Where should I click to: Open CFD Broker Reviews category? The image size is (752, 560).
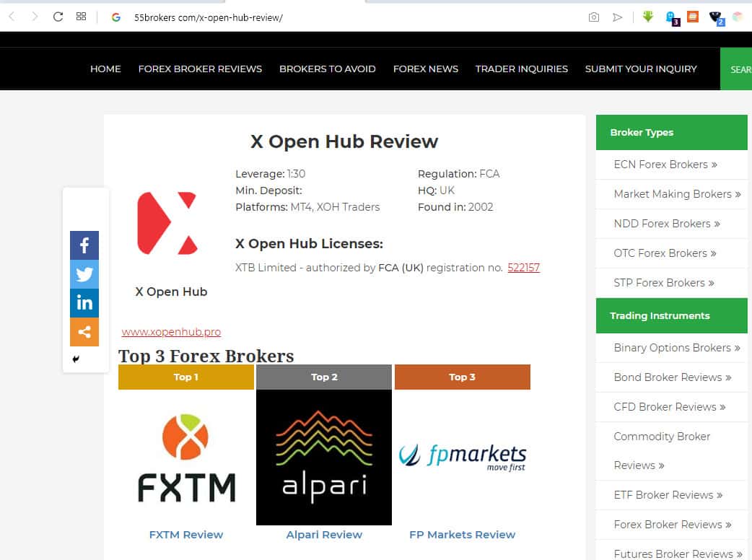coord(670,407)
